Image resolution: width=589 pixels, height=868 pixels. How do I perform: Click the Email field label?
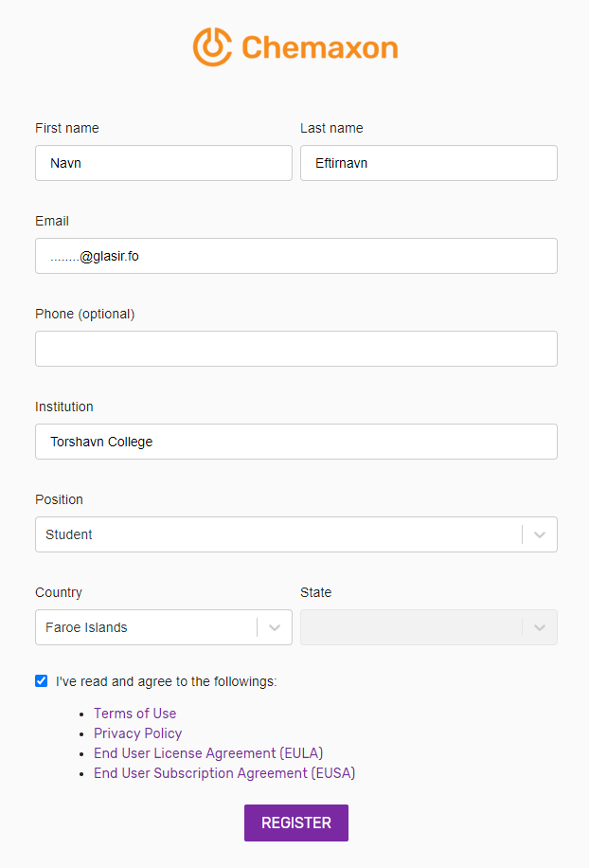point(52,221)
